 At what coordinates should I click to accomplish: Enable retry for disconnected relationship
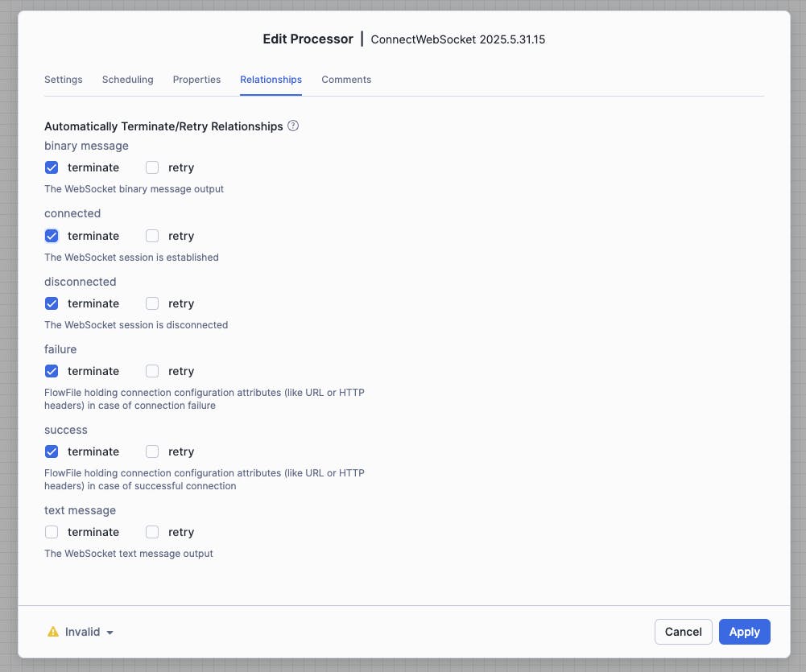point(152,303)
